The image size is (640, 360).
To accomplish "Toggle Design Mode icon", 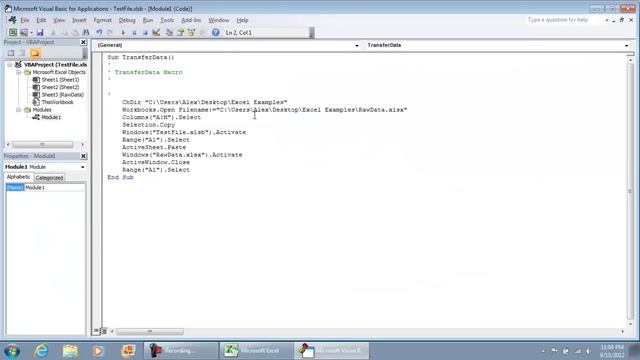I will (x=156, y=32).
